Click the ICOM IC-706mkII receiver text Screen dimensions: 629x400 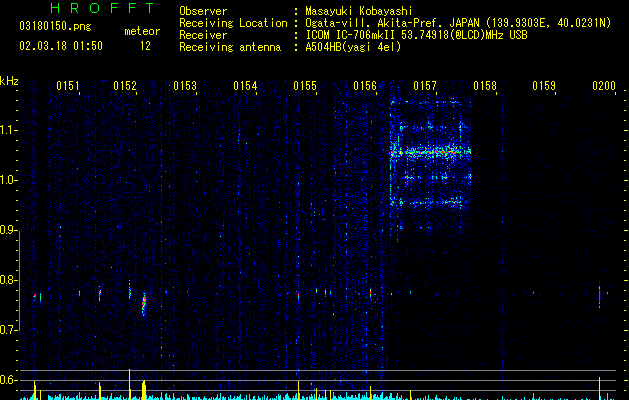(x=416, y=35)
